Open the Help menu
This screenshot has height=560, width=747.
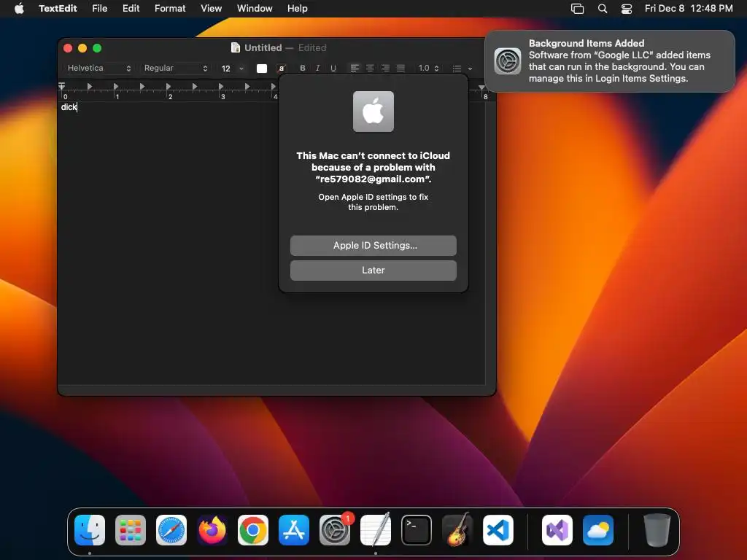(x=298, y=8)
